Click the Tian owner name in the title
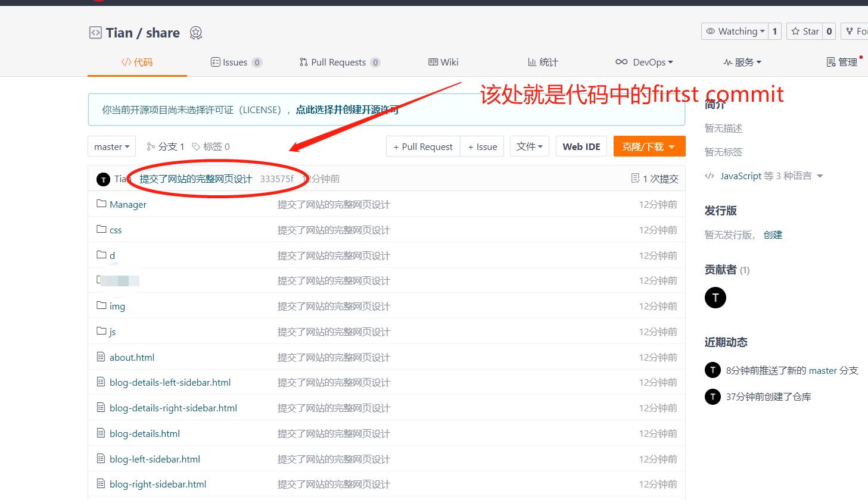The image size is (868, 500). (119, 33)
